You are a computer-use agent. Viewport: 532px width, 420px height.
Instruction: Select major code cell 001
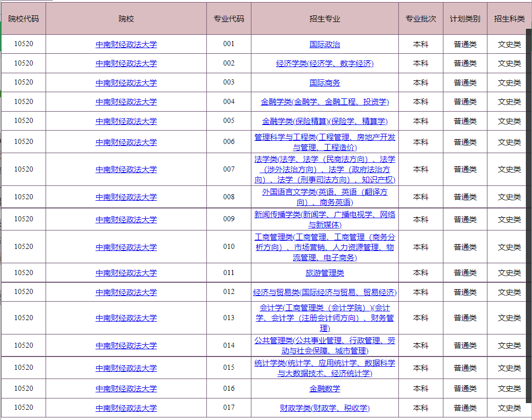pyautogui.click(x=229, y=44)
